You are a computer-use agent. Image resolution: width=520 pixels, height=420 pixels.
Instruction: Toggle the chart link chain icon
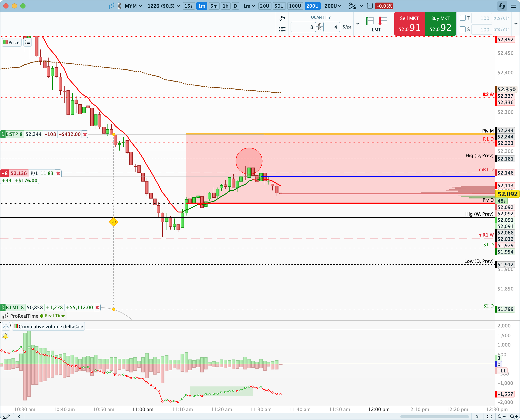(x=119, y=6)
